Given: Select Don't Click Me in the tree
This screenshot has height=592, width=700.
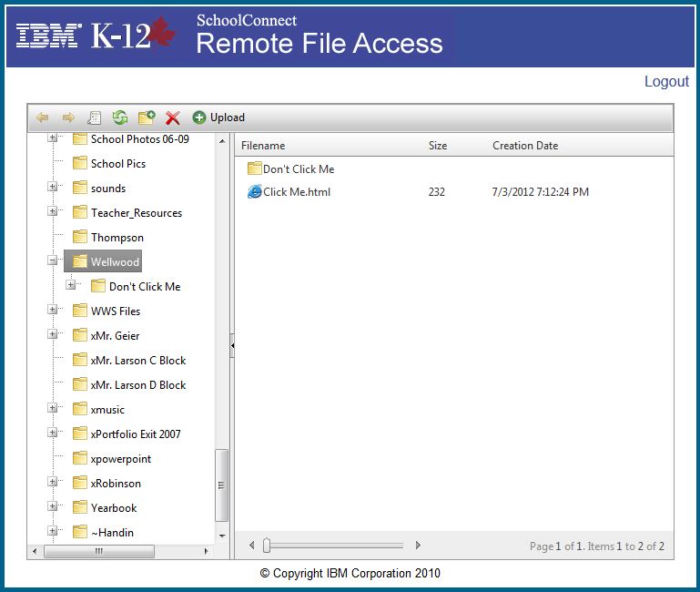Looking at the screenshot, I should [x=145, y=287].
